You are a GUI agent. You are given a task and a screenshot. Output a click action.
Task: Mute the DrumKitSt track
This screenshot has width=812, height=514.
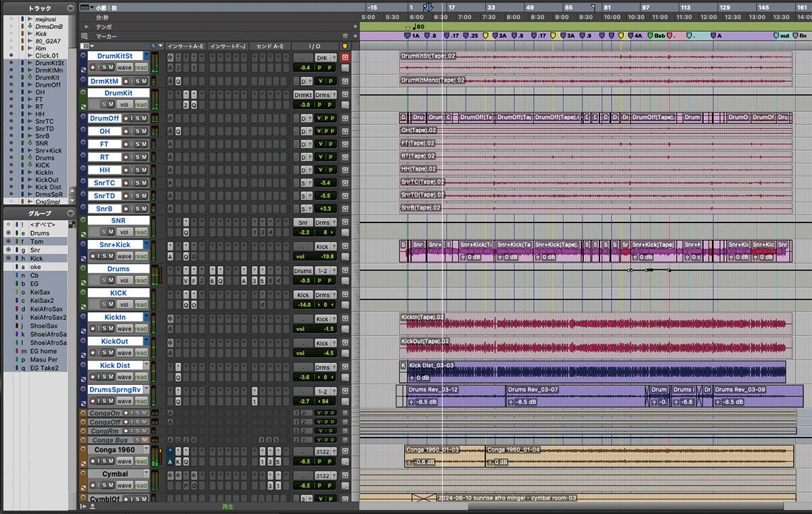point(110,67)
